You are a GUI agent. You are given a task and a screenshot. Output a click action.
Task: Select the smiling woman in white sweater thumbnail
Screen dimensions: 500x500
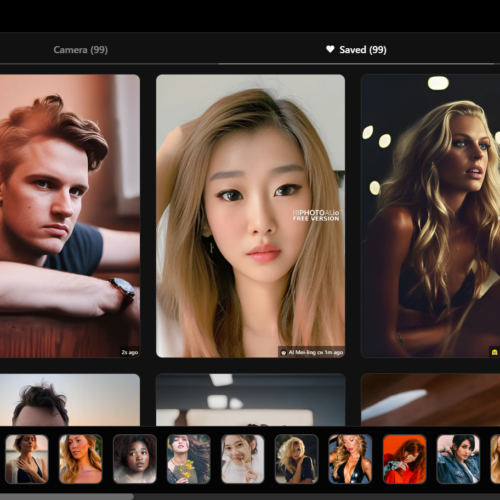[x=243, y=459]
